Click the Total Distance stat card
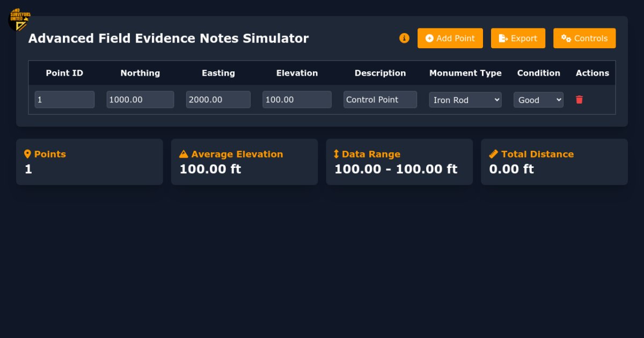The height and width of the screenshot is (338, 644). [x=554, y=162]
